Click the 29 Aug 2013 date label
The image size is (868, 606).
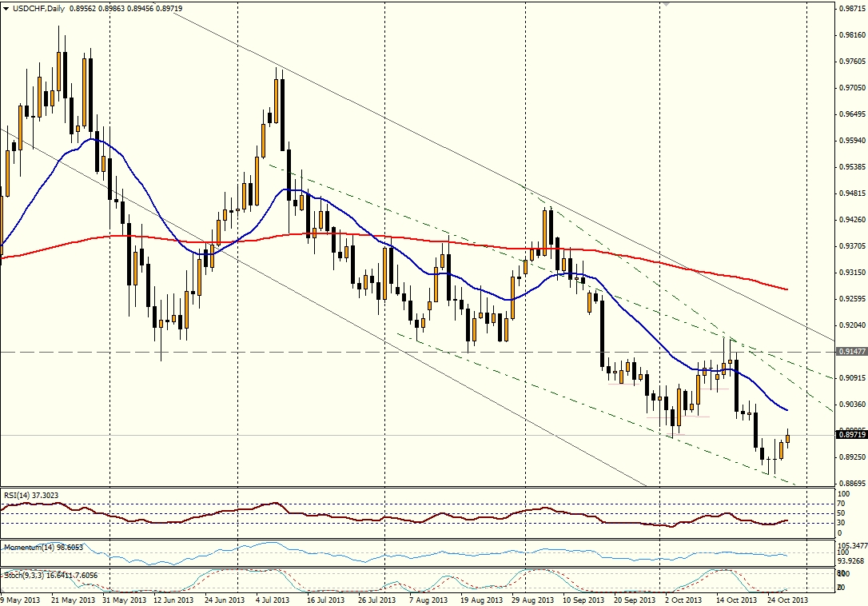point(534,600)
